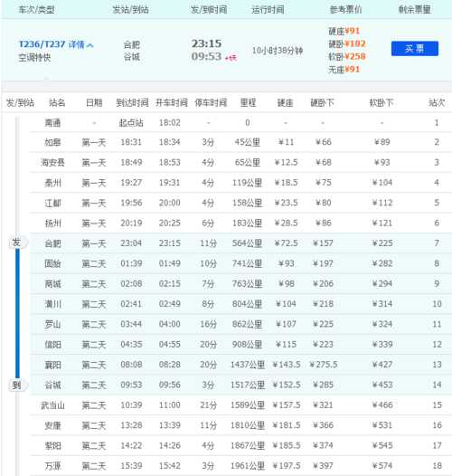The height and width of the screenshot is (476, 452).
Task: Click the ¥574 price in 万源 row
Action: pyautogui.click(x=382, y=466)
